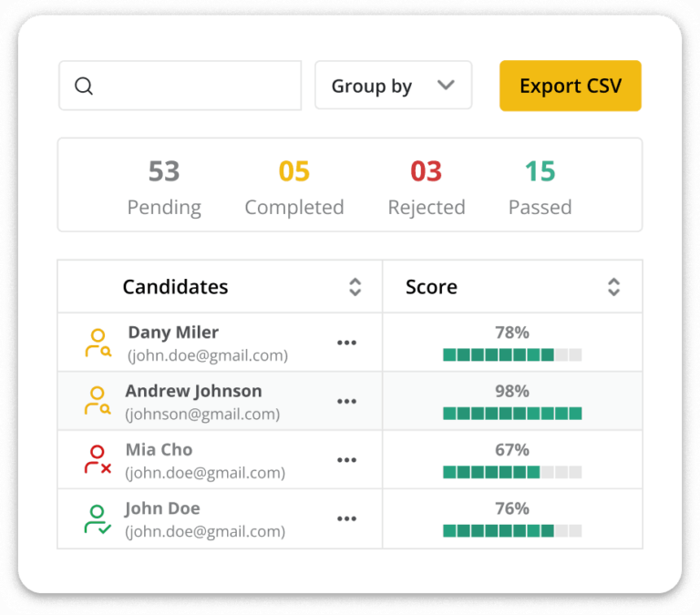700x615 pixels.
Task: Open the three-dot menu for Andrew Johnson
Action: (346, 402)
